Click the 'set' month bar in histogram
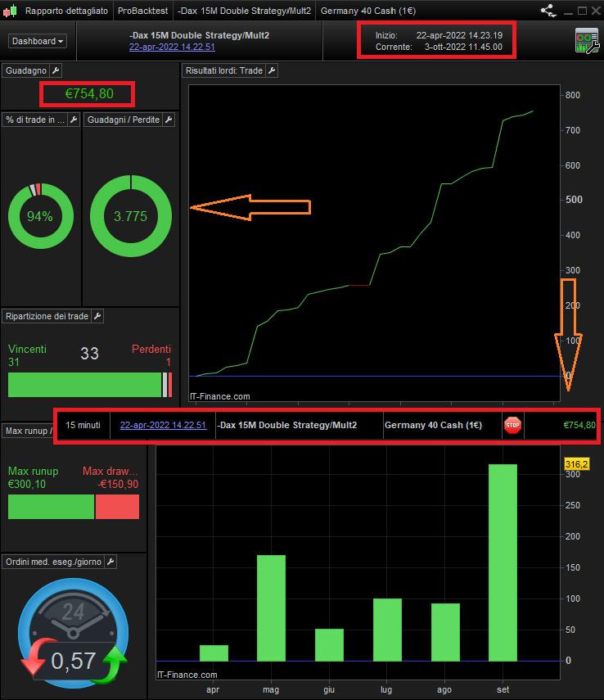The image size is (604, 700). click(x=503, y=562)
